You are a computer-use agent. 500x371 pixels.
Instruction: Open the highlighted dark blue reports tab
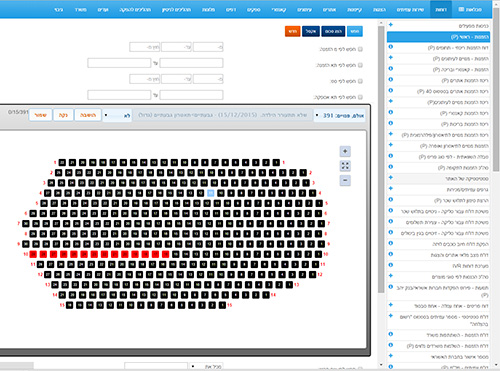click(x=441, y=9)
